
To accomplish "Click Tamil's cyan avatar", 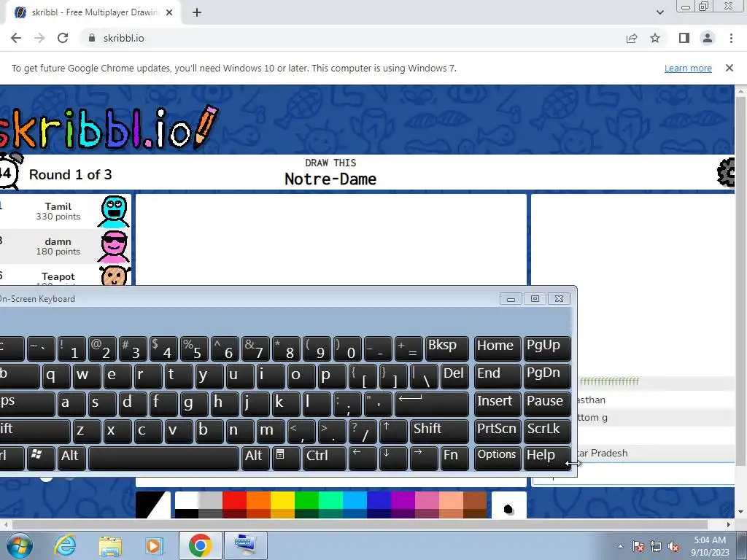I will [x=114, y=211].
